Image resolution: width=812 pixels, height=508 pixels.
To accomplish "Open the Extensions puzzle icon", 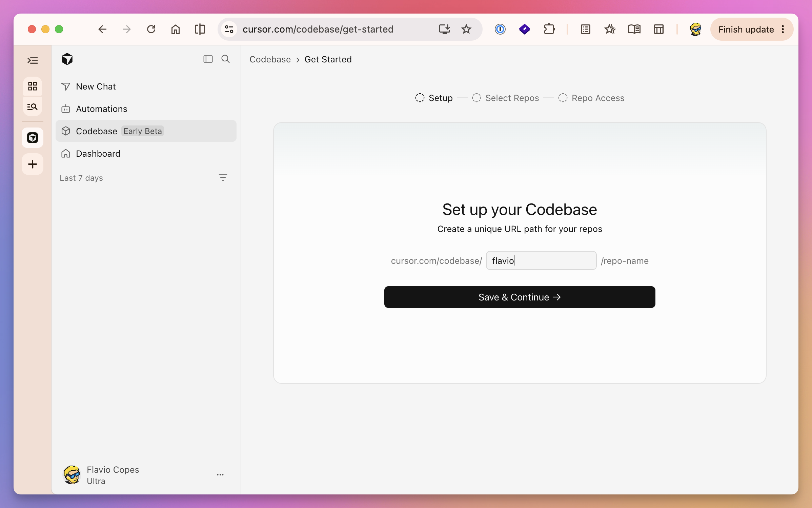I will [549, 29].
